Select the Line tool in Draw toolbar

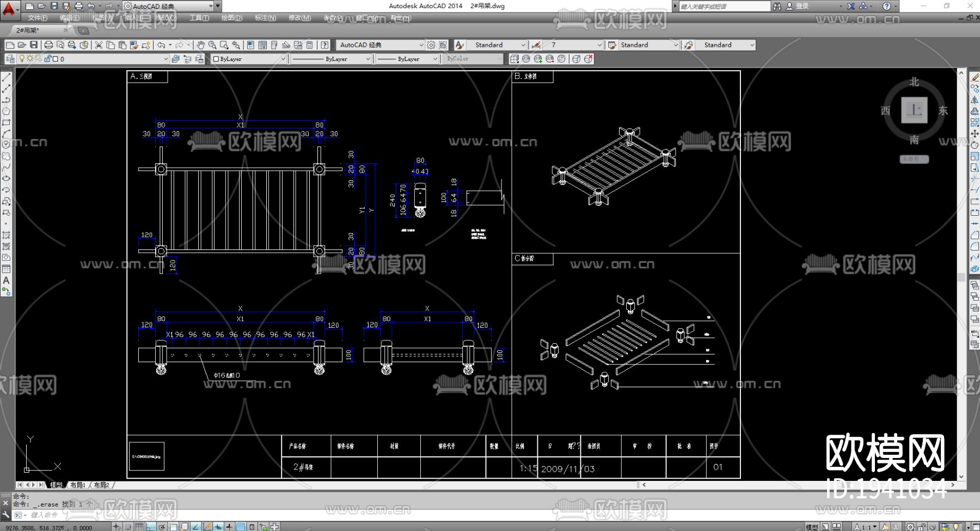(7, 77)
